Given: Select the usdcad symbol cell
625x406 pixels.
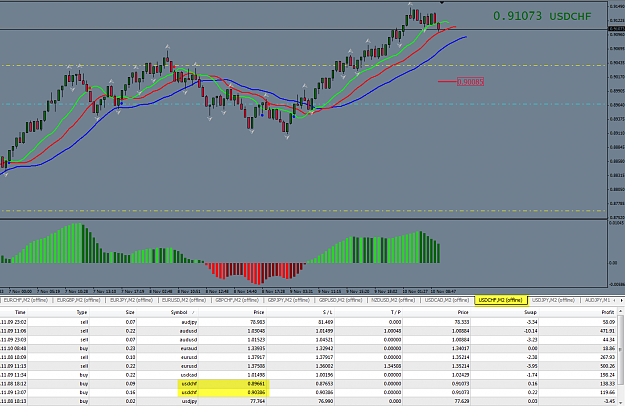Looking at the screenshot, I should tap(189, 375).
